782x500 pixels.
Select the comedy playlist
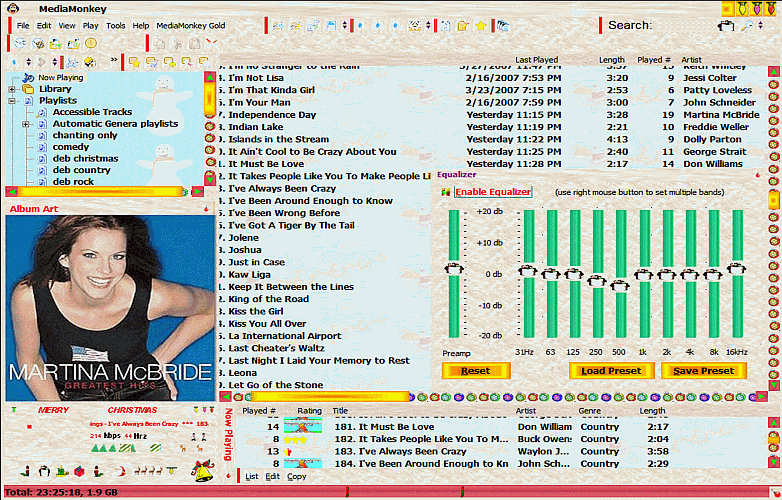pyautogui.click(x=70, y=147)
